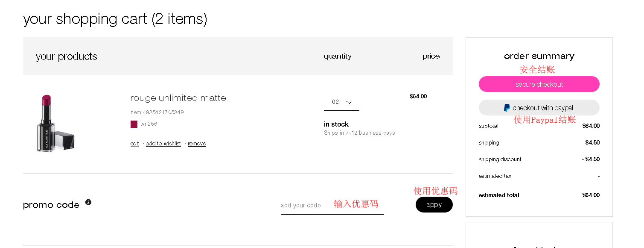Select the wn266 color swatch

tap(134, 124)
